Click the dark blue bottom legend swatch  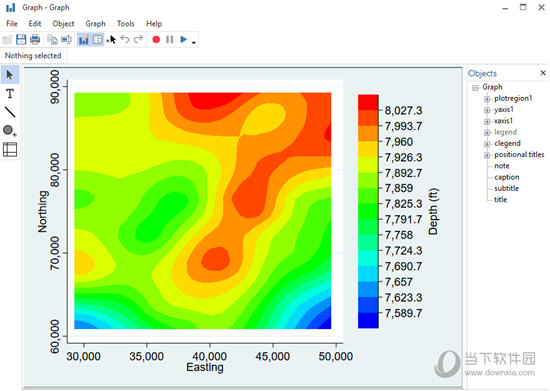tap(368, 321)
